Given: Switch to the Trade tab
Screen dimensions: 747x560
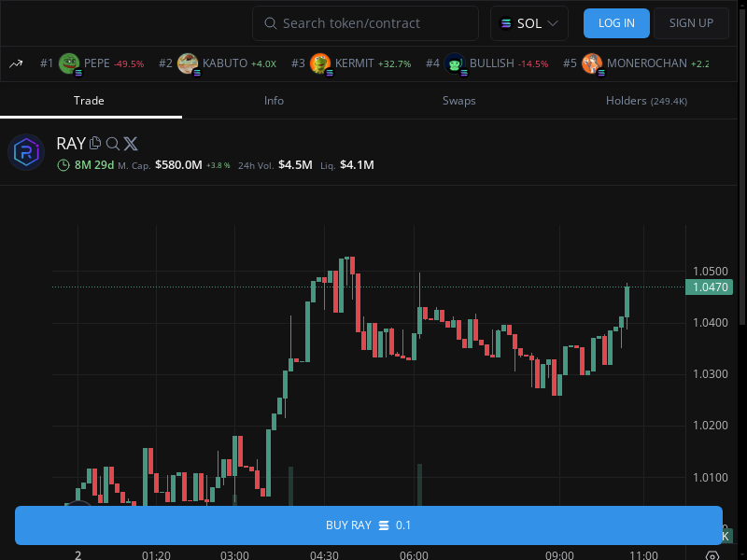Looking at the screenshot, I should tap(90, 101).
